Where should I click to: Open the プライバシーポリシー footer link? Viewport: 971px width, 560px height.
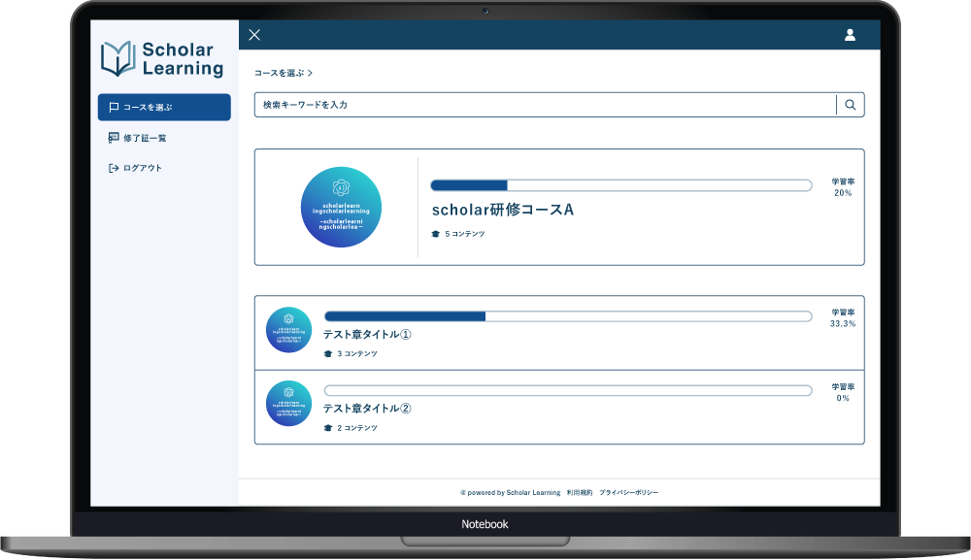click(x=628, y=493)
